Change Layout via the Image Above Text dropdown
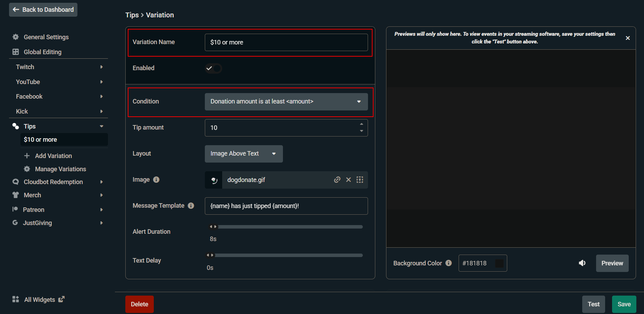Screen dimensions: 644x314 [243, 154]
